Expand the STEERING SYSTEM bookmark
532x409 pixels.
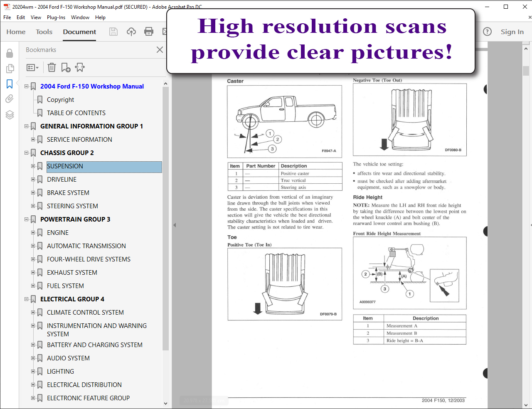point(33,206)
